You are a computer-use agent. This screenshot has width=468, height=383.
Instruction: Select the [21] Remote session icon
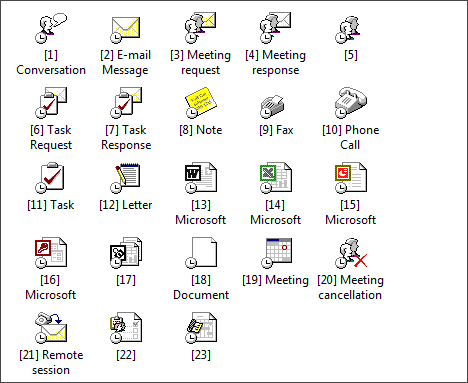click(51, 328)
